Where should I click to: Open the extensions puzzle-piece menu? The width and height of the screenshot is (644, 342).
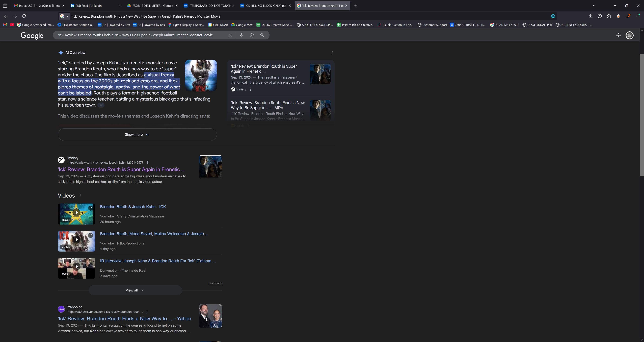609,16
